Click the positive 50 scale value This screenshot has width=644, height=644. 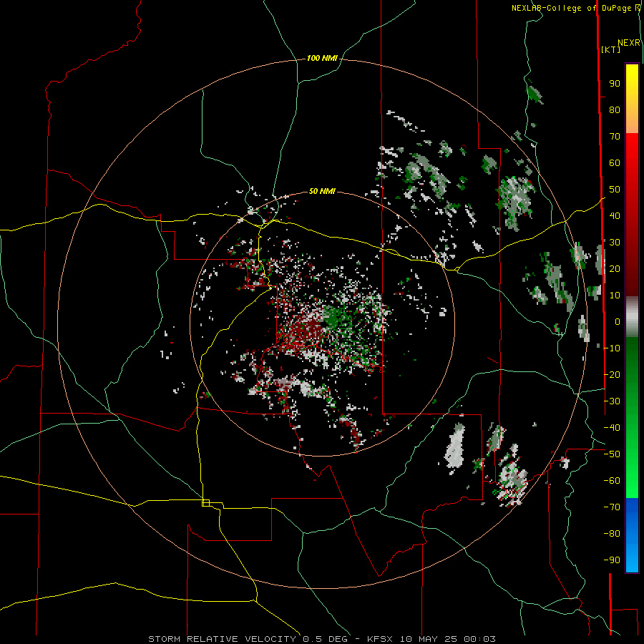(615, 190)
